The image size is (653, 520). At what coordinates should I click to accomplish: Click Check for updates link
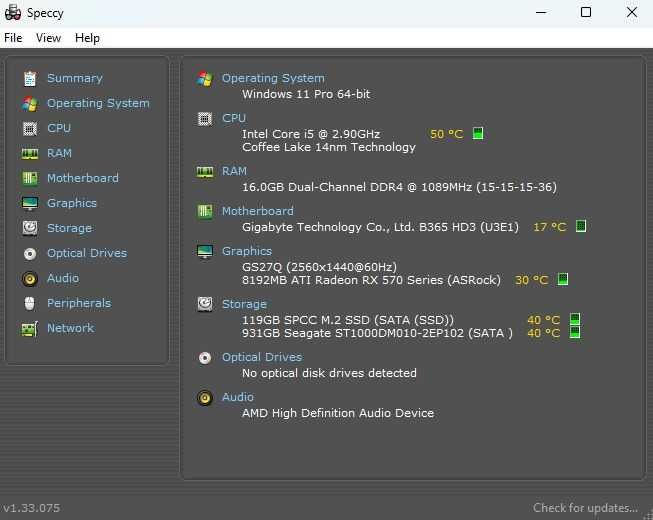(585, 508)
